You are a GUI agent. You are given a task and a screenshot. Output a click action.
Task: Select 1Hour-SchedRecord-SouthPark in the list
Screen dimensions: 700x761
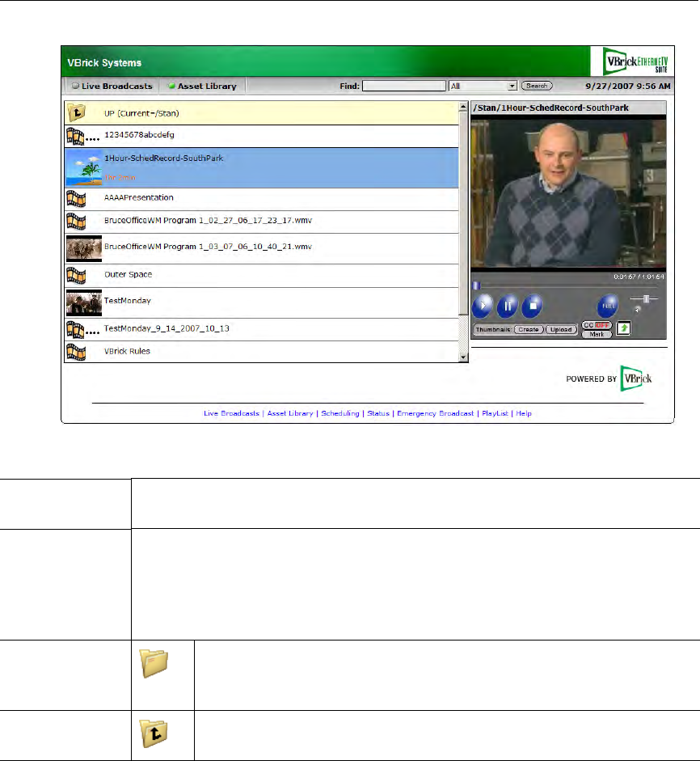click(x=262, y=168)
